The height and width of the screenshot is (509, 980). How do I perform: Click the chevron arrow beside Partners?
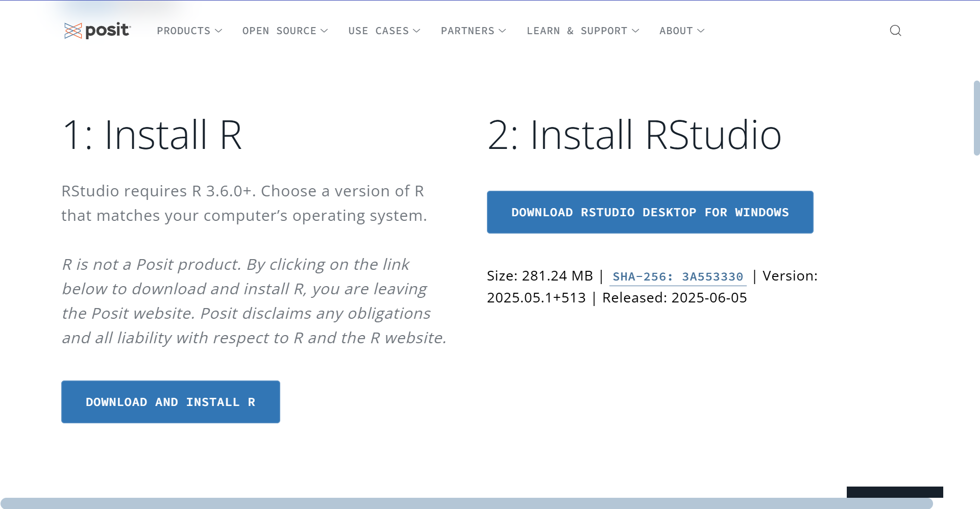tap(502, 31)
